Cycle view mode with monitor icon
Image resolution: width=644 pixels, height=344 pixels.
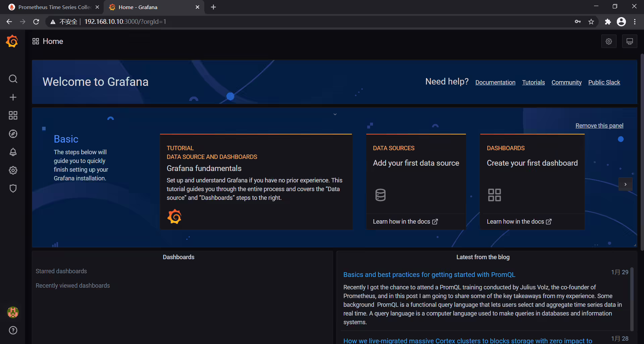(x=630, y=41)
